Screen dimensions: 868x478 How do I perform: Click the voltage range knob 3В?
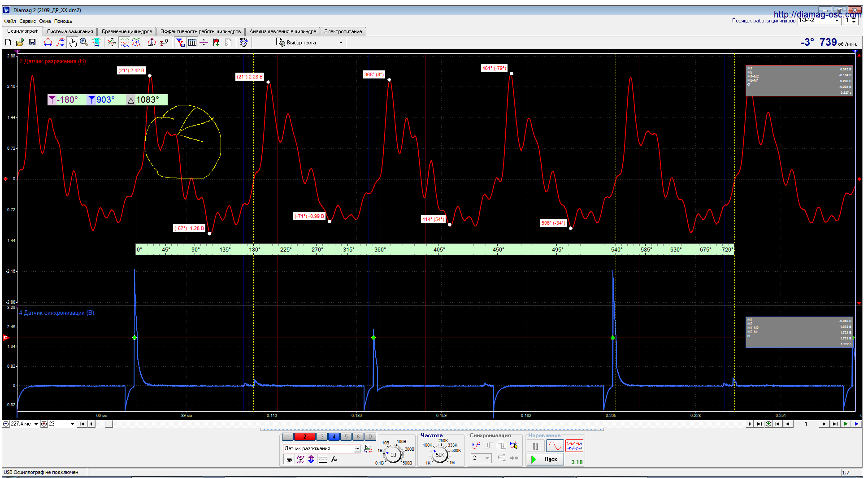(x=393, y=455)
